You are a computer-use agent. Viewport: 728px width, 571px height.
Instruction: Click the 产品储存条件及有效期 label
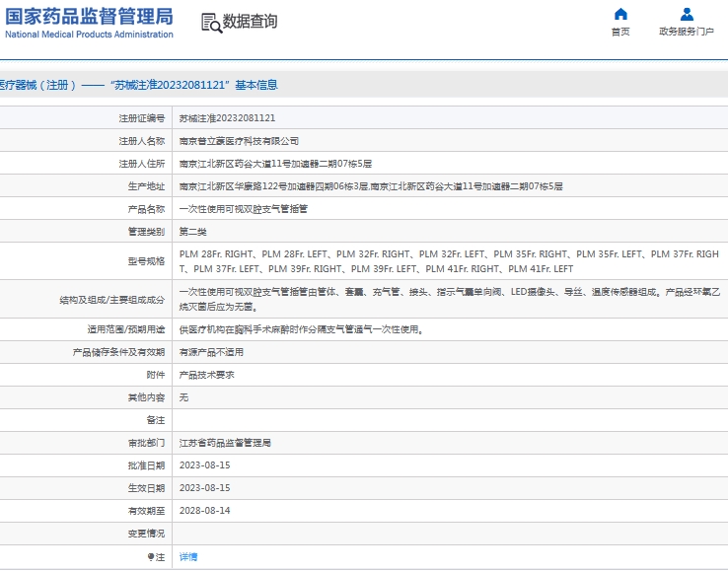(118, 352)
